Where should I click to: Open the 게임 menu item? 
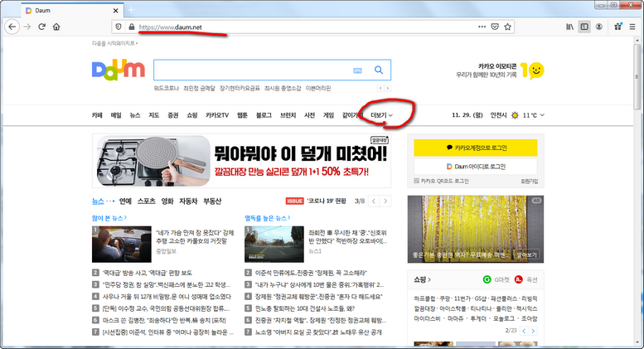[x=328, y=115]
